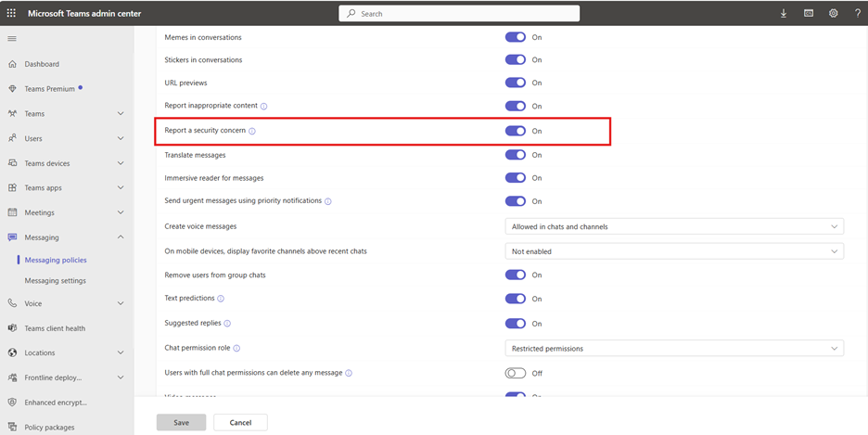Open Create voice messages dropdown
The width and height of the screenshot is (868, 435).
coord(674,226)
